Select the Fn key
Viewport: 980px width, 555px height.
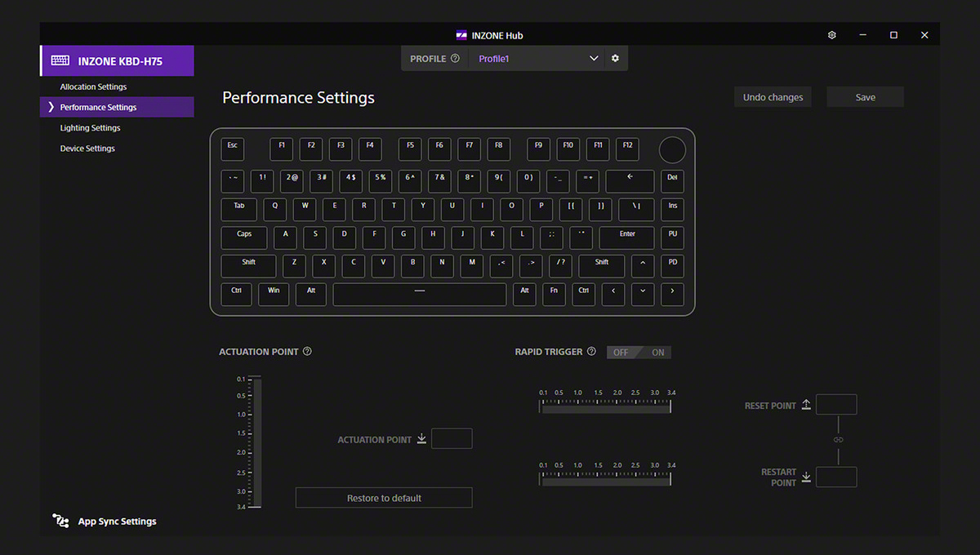[554, 294]
